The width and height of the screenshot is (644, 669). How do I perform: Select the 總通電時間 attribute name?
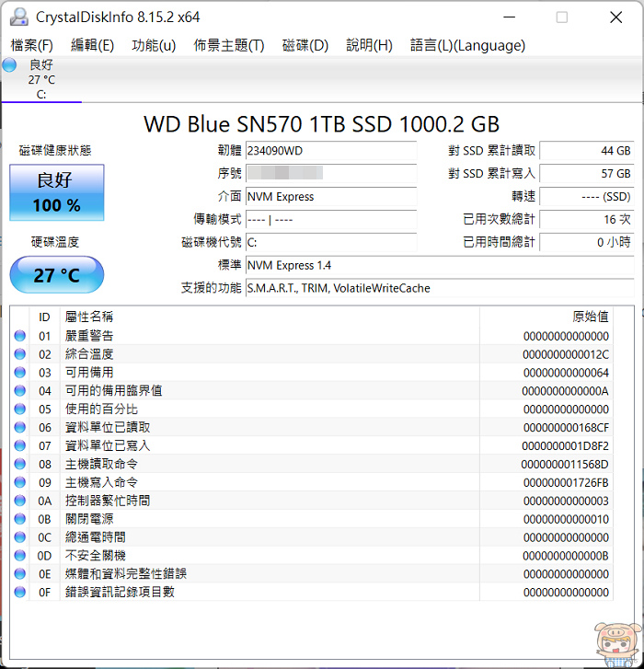point(95,537)
